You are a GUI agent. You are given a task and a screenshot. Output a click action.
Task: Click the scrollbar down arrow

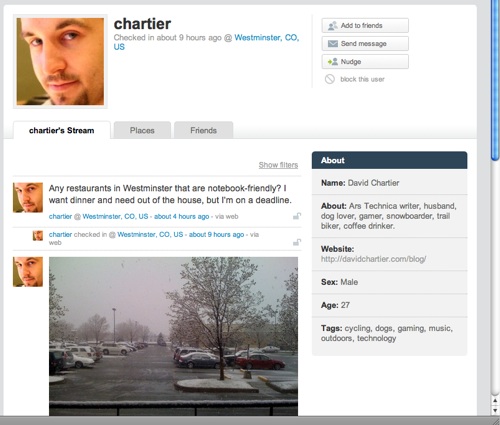[x=495, y=410]
